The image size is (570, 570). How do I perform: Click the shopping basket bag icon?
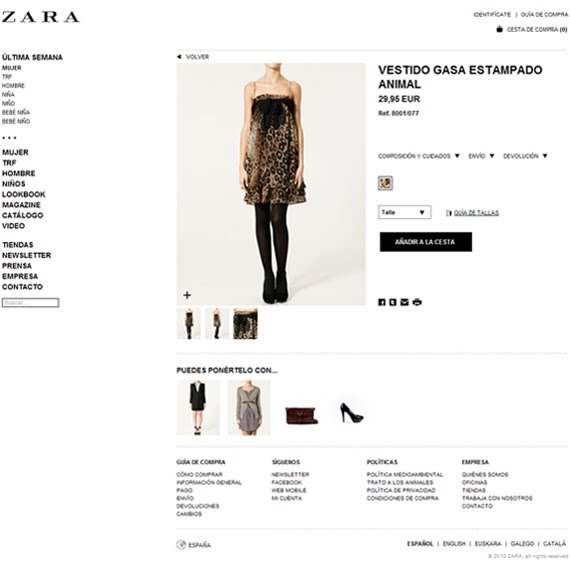[499, 29]
